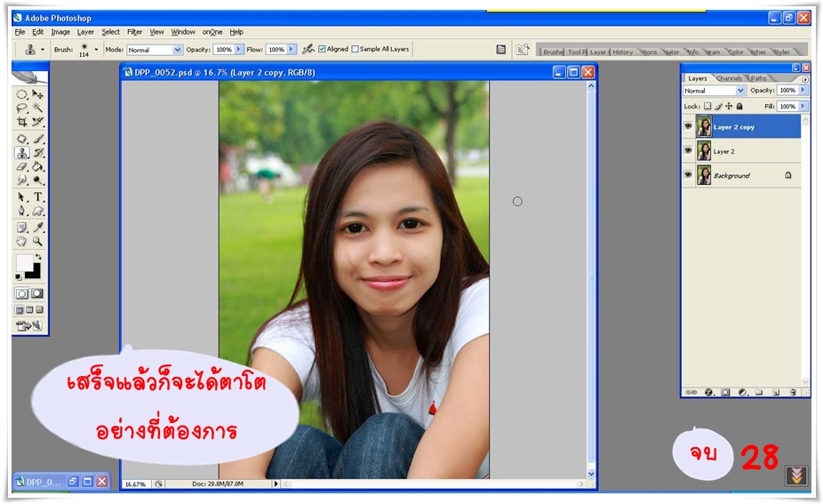This screenshot has height=504, width=823.
Task: Pick the foreground color swatch
Action: [x=24, y=262]
